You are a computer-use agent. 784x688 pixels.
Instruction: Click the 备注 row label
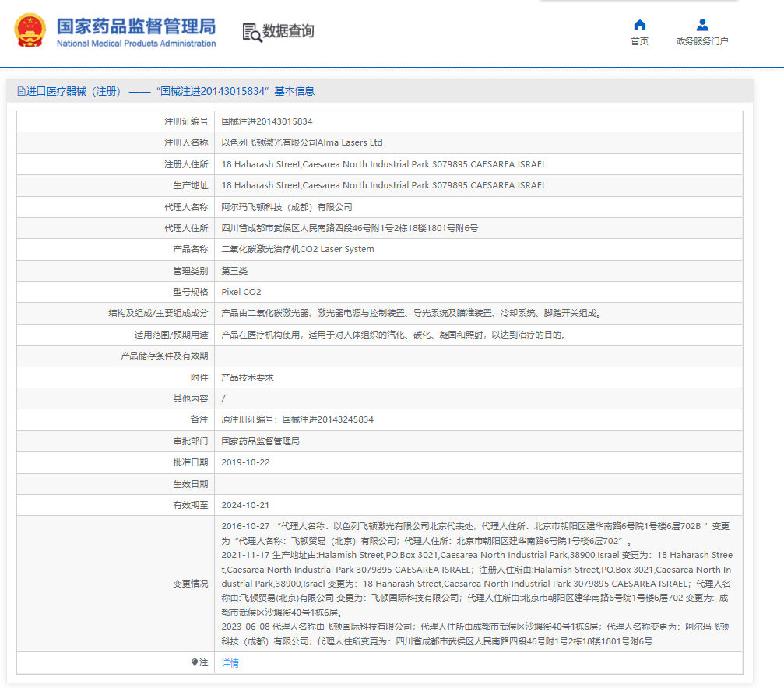pyautogui.click(x=199, y=419)
